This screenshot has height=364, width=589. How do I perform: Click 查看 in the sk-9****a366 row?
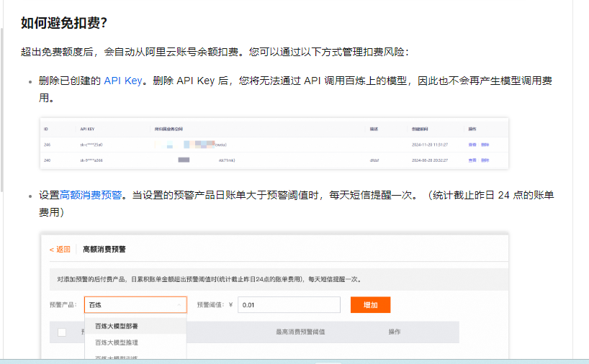472,160
